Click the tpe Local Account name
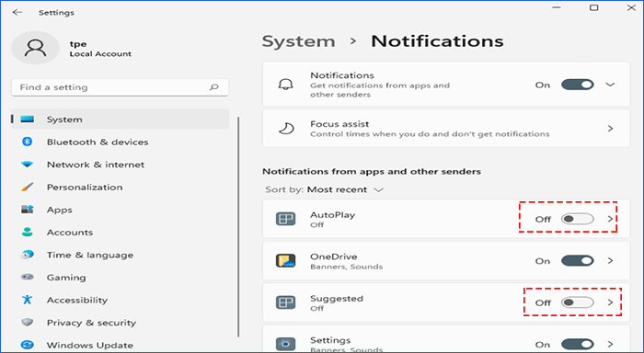 (x=100, y=49)
